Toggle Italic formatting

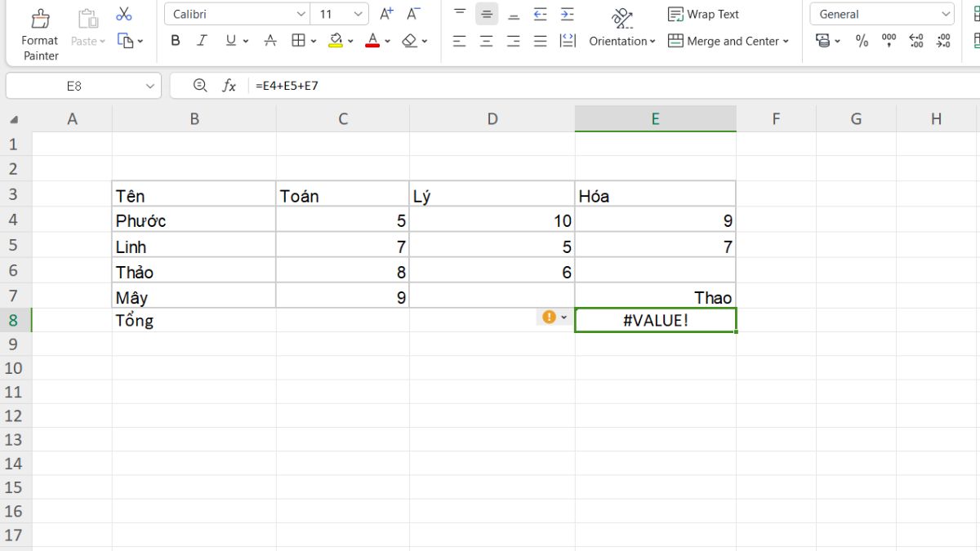(203, 41)
